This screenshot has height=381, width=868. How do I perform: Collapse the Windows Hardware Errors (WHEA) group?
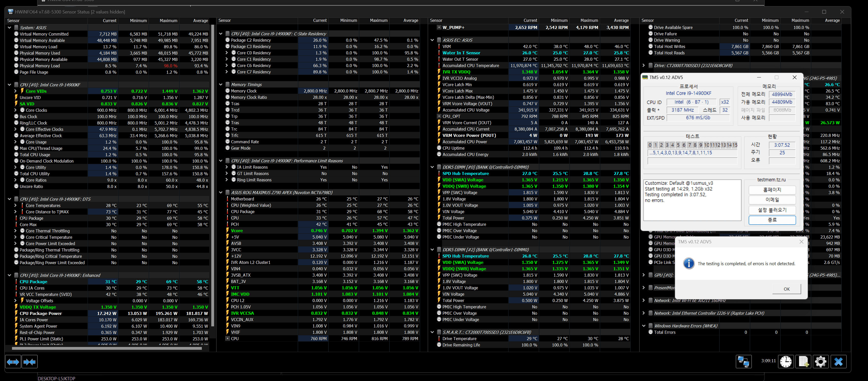tap(644, 326)
